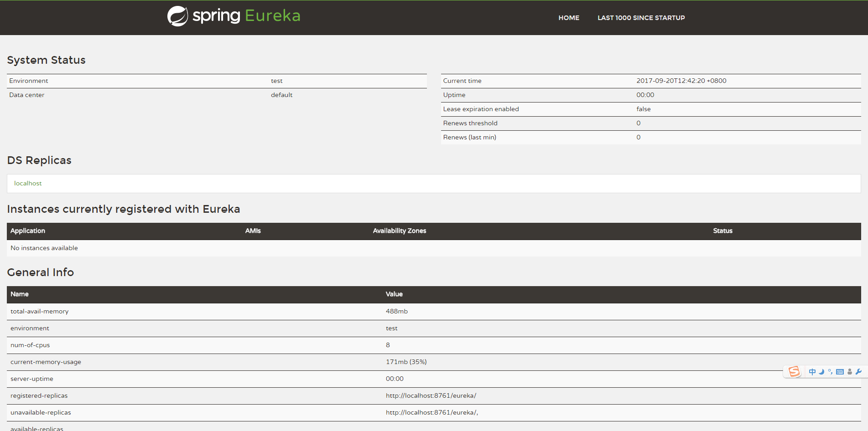Click the No instances available row

434,248
